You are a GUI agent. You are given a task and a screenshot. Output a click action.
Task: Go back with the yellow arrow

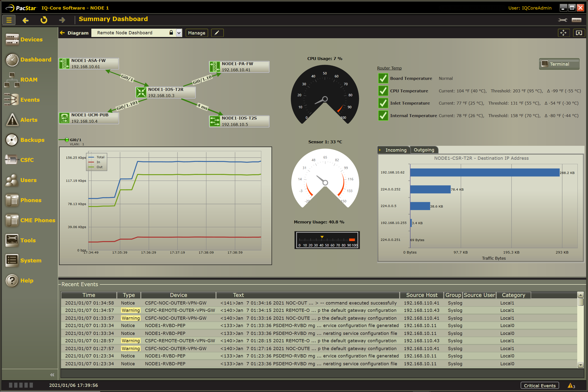click(25, 20)
